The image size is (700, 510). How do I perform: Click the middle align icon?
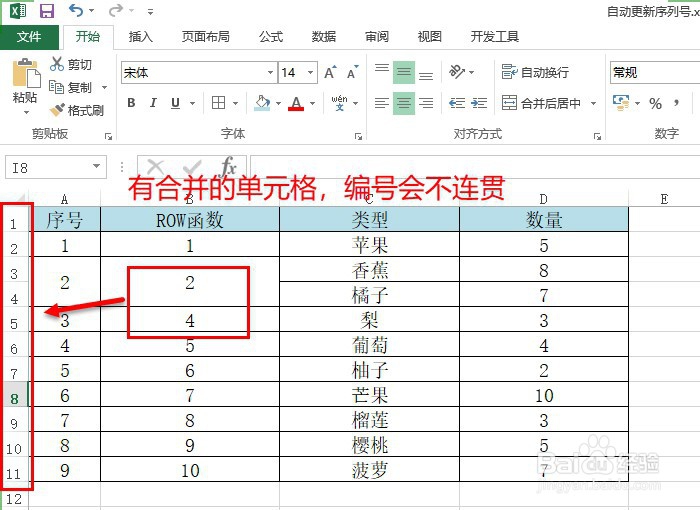click(x=404, y=72)
